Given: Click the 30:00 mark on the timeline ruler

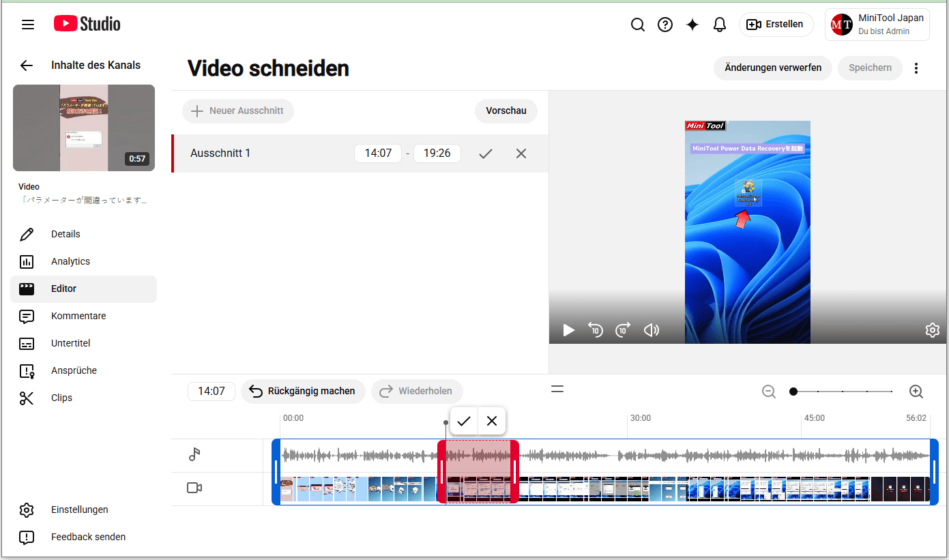Looking at the screenshot, I should pos(640,418).
